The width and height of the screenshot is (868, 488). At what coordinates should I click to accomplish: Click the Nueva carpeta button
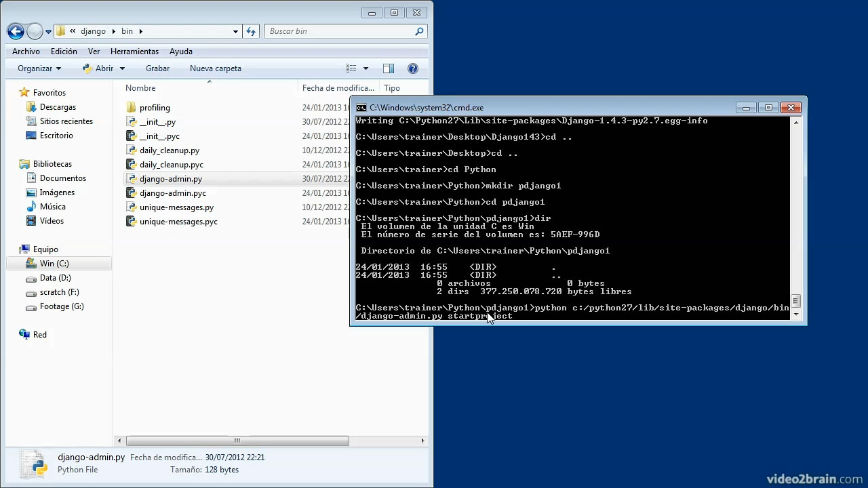[216, 68]
